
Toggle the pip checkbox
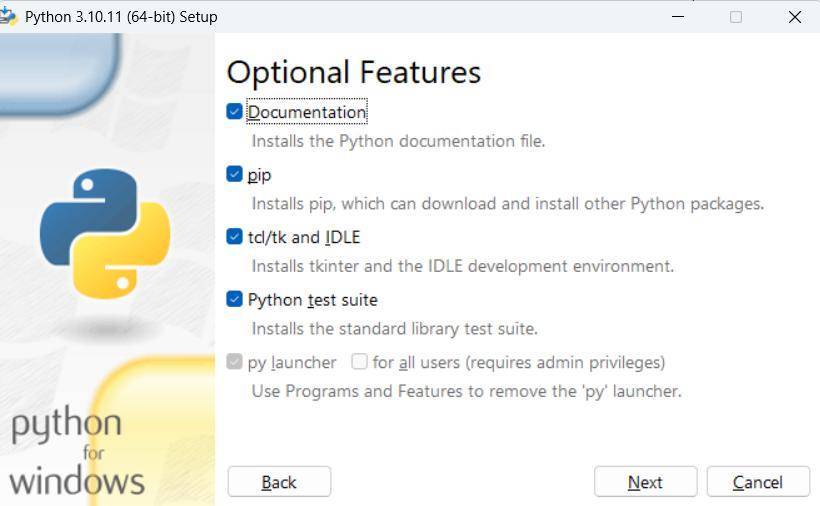coord(234,174)
